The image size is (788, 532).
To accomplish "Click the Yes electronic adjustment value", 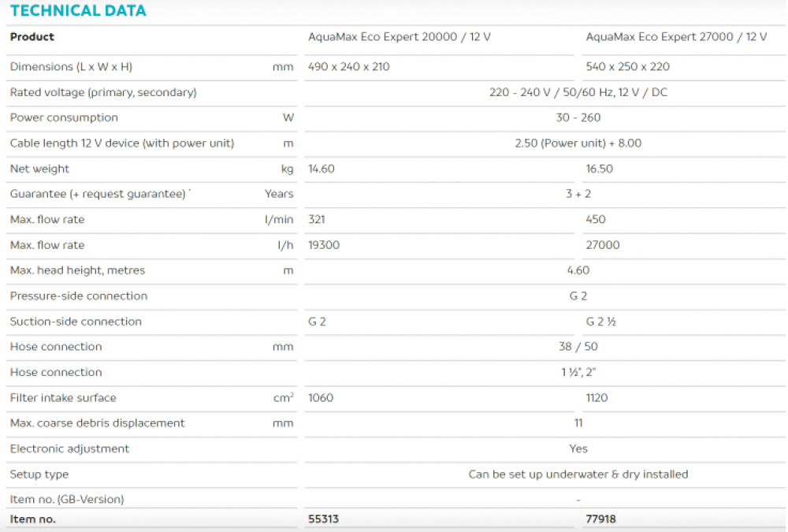I will tap(578, 449).
